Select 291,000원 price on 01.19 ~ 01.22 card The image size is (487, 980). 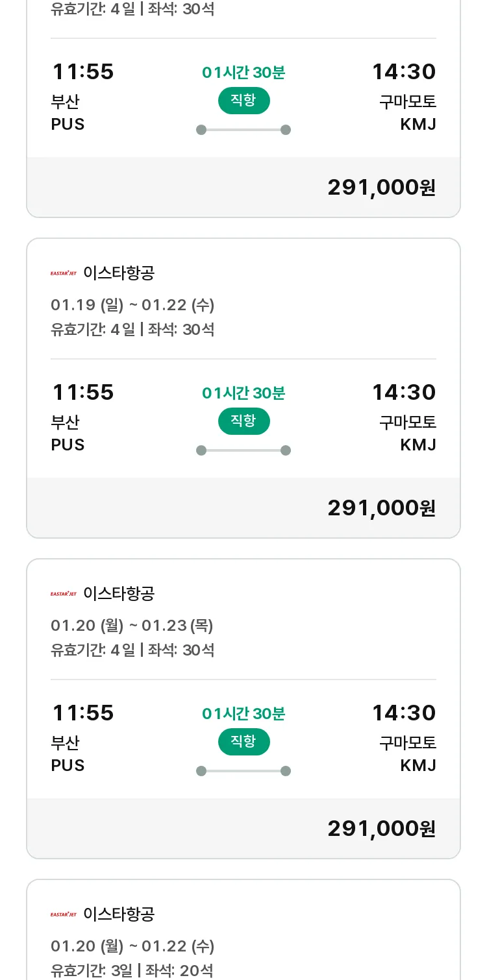click(x=381, y=508)
